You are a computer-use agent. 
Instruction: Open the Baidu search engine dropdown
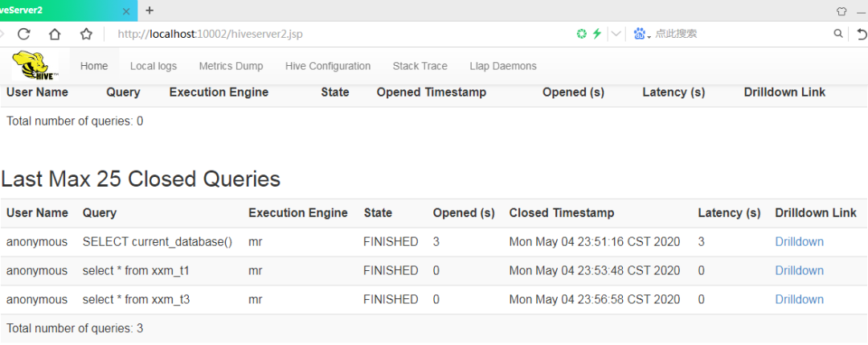pos(642,34)
